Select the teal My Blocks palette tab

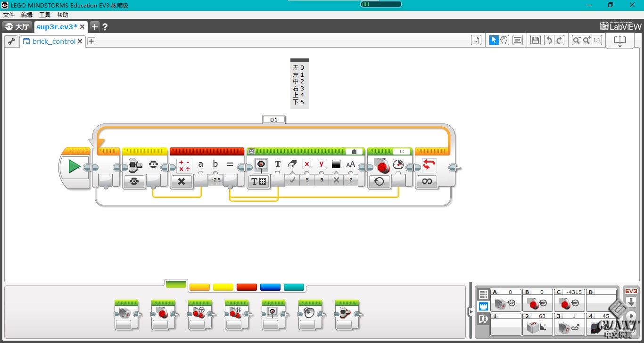click(x=294, y=287)
